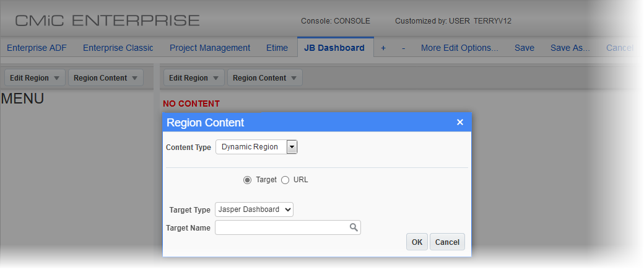Switch to the Enterprise Classic tab
The height and width of the screenshot is (269, 644).
coord(118,48)
